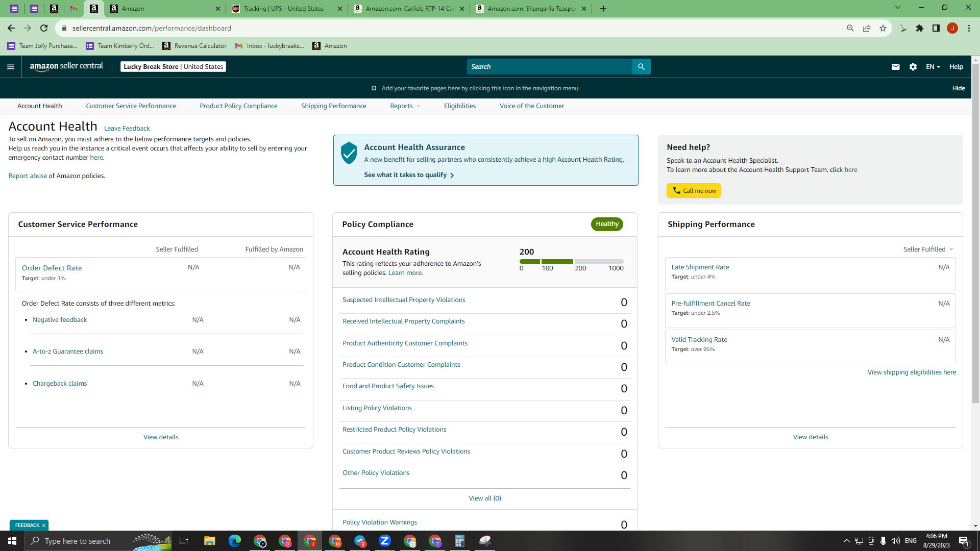This screenshot has width=980, height=551.
Task: Change the Seller Fulfilled shipping dropdown
Action: [x=928, y=249]
